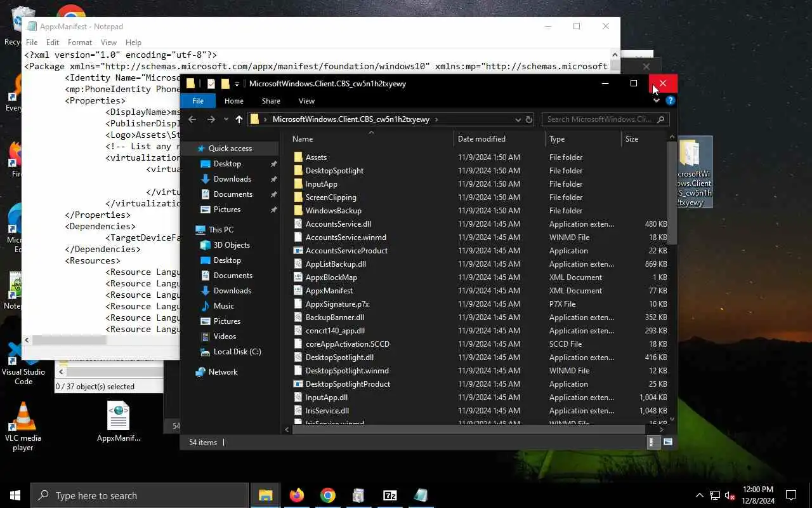812x508 pixels.
Task: Select Quick access in navigation pane
Action: tap(230, 149)
